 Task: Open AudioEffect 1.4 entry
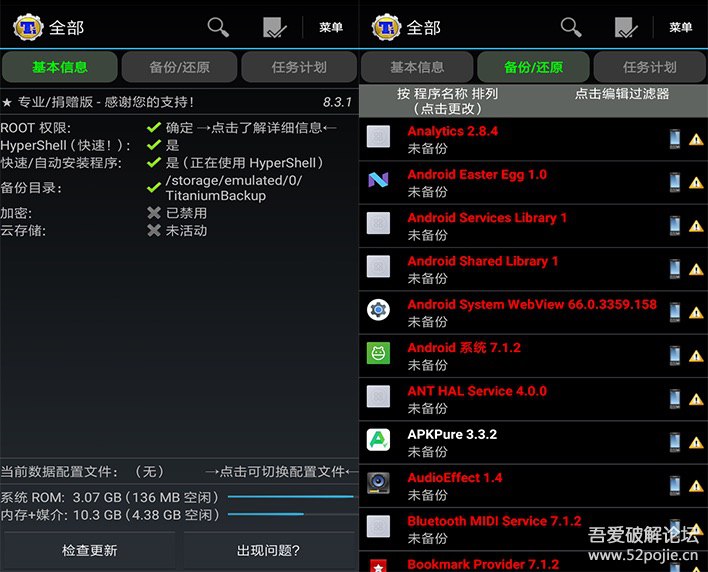click(x=533, y=486)
